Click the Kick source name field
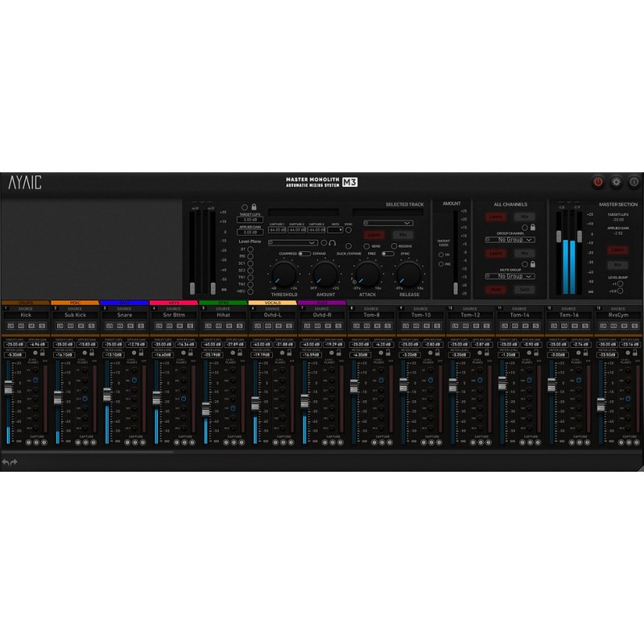The image size is (644, 644). click(26, 315)
